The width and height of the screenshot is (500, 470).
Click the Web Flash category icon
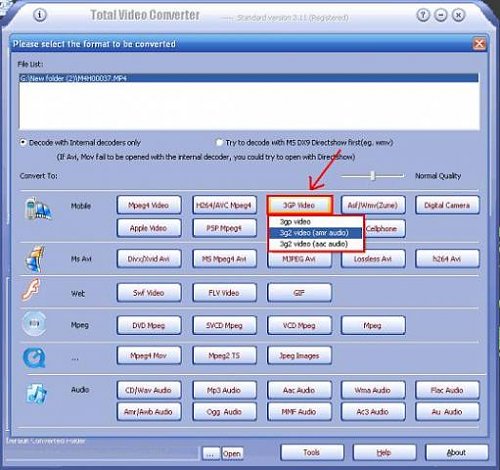31,289
